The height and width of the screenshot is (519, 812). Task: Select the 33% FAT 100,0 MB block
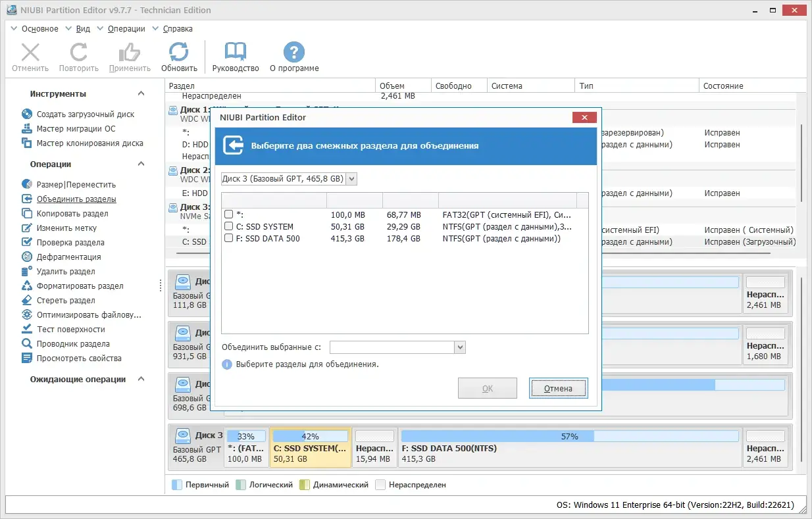point(246,447)
